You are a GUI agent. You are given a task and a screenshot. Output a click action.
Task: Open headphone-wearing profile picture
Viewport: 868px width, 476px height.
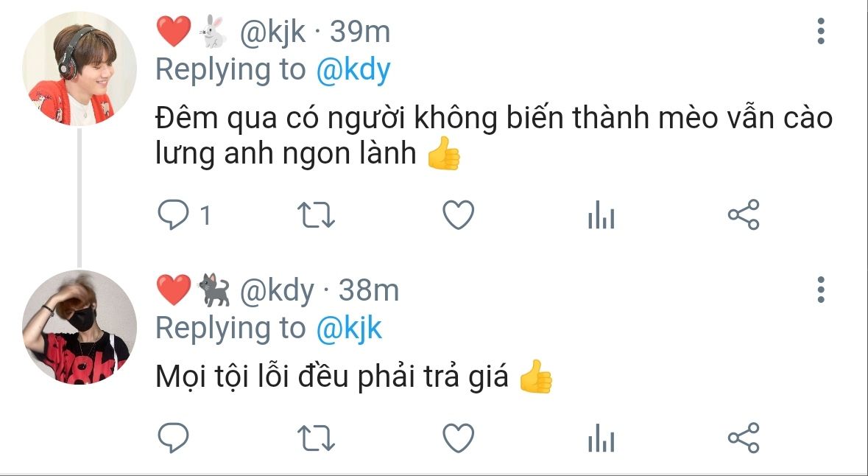coord(80,69)
